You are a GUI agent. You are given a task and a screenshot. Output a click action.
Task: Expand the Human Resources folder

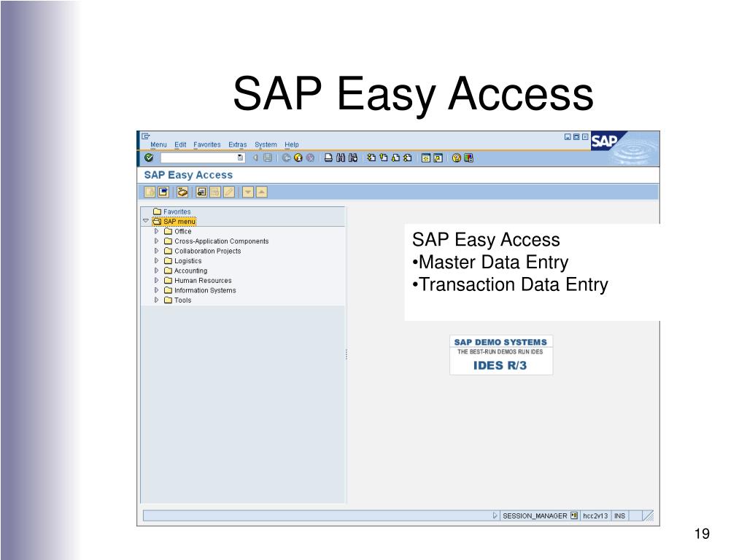[x=156, y=281]
